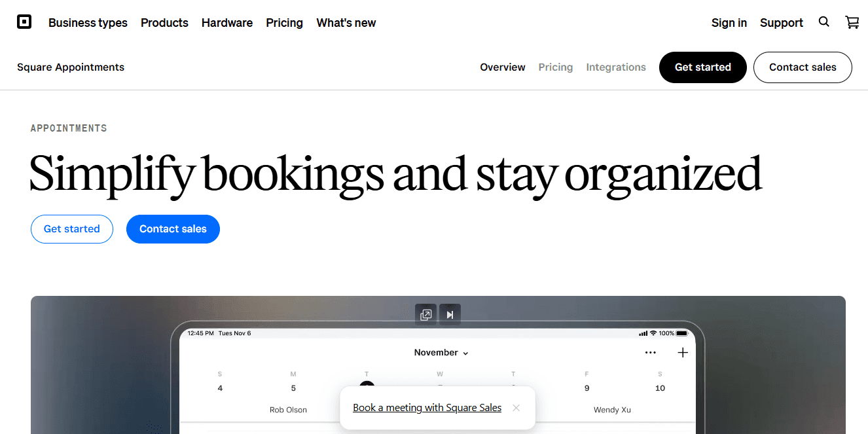The image size is (868, 434).
Task: Open the top Pricing menu item
Action: point(284,23)
